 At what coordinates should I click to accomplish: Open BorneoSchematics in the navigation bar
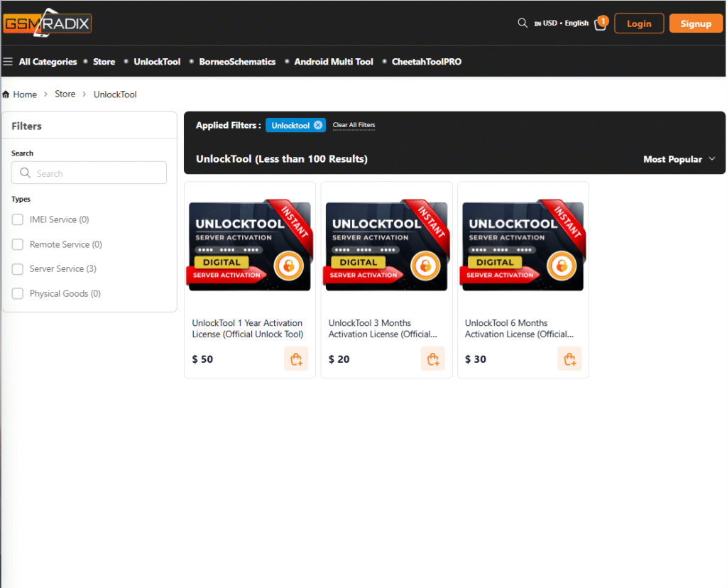pos(237,62)
